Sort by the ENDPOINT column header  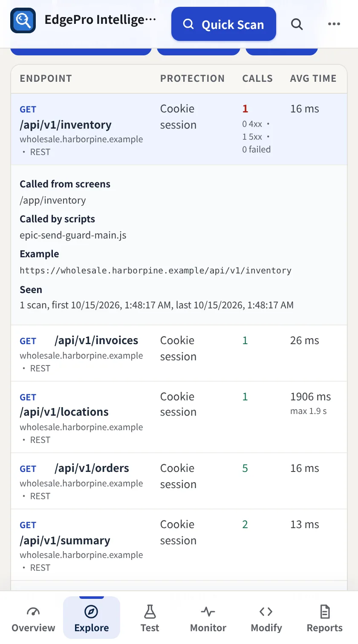pos(46,78)
